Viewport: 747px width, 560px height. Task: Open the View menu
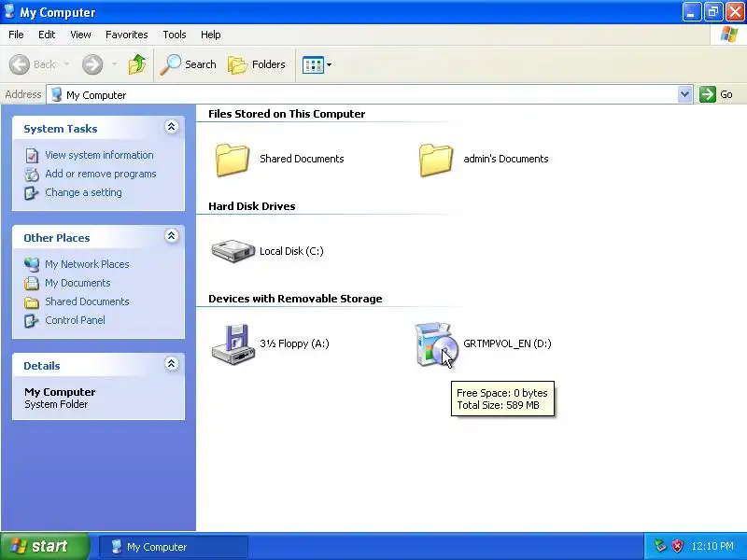[x=80, y=35]
